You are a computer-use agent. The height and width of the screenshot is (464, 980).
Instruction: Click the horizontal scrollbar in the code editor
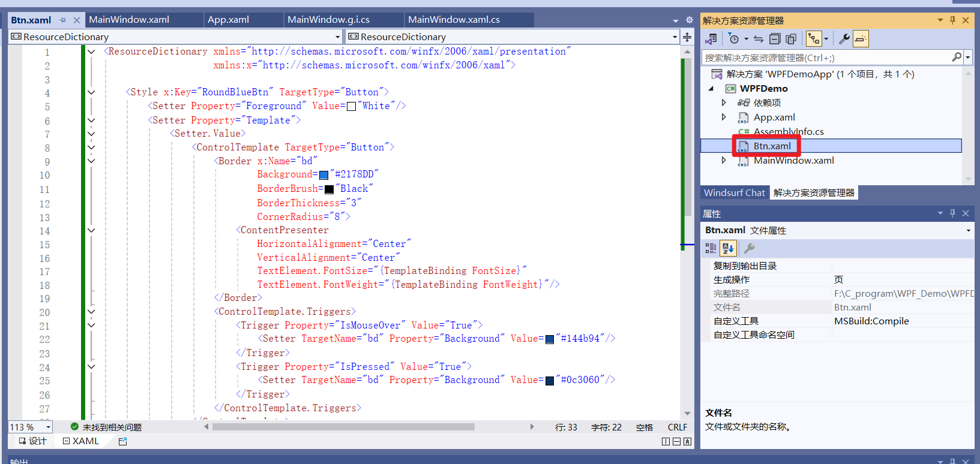tap(343, 427)
